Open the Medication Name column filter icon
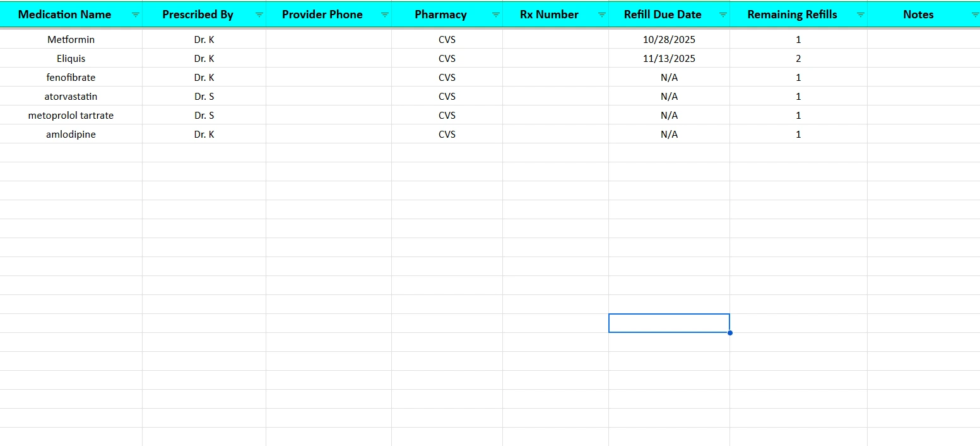The width and height of the screenshot is (980, 446). click(x=135, y=15)
